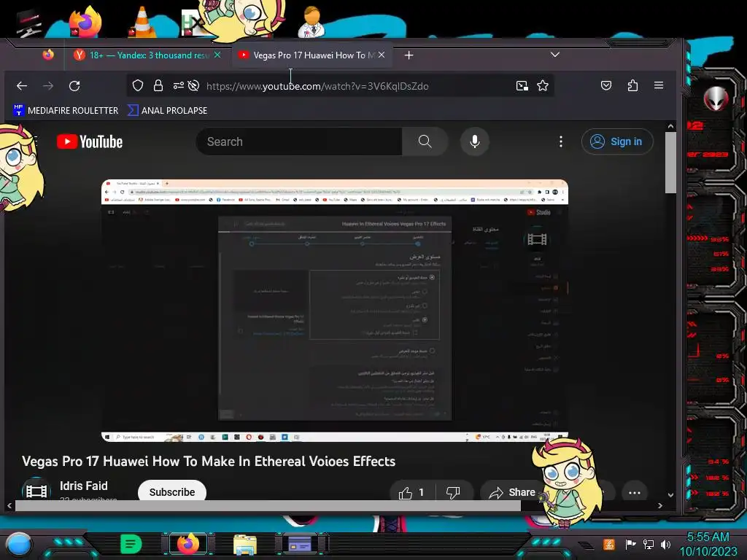This screenshot has width=747, height=560.
Task: Open the Start orb on the taskbar
Action: (x=18, y=544)
